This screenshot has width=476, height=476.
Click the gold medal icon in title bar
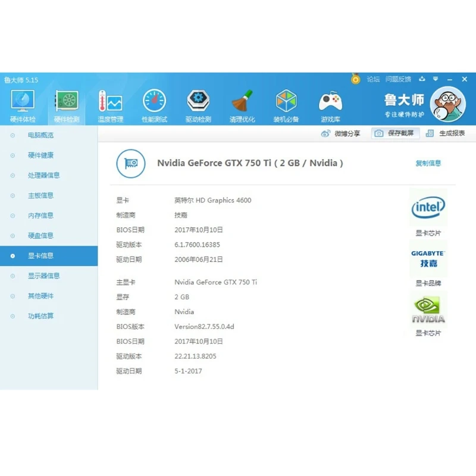(355, 79)
